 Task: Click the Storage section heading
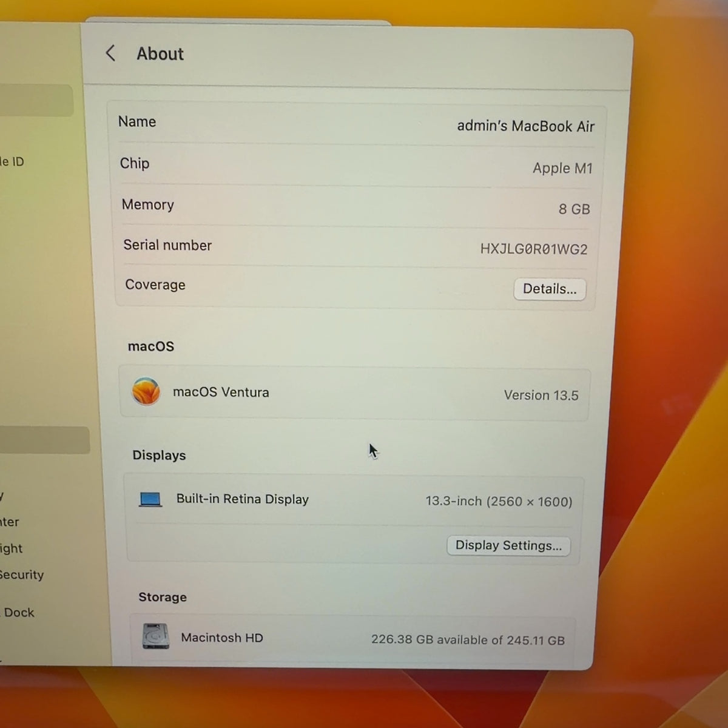click(x=163, y=597)
